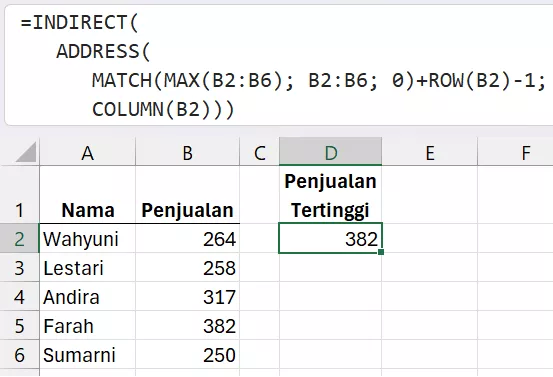Select cell with value 317
553x377 pixels.
tap(187, 296)
